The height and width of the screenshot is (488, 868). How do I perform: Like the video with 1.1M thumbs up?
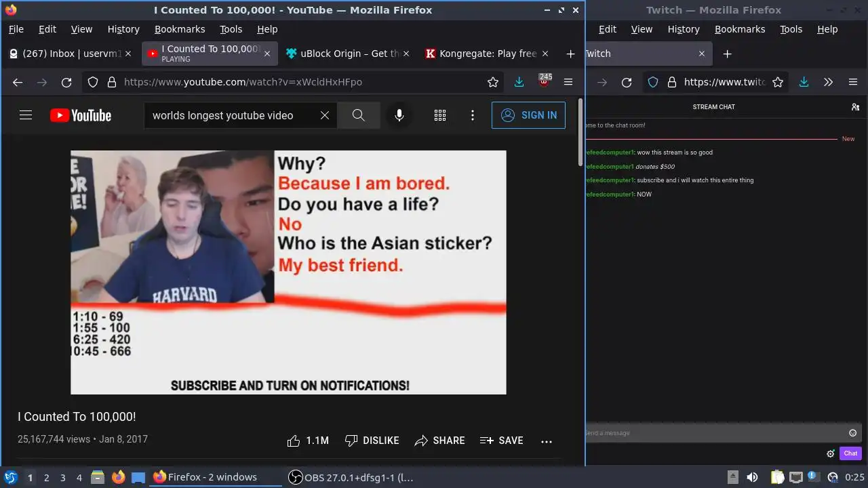click(x=308, y=441)
